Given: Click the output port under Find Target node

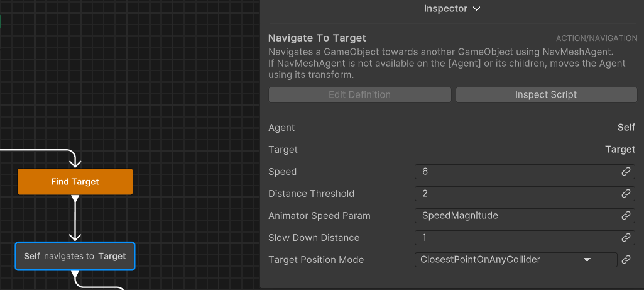Looking at the screenshot, I should pyautogui.click(x=75, y=199).
